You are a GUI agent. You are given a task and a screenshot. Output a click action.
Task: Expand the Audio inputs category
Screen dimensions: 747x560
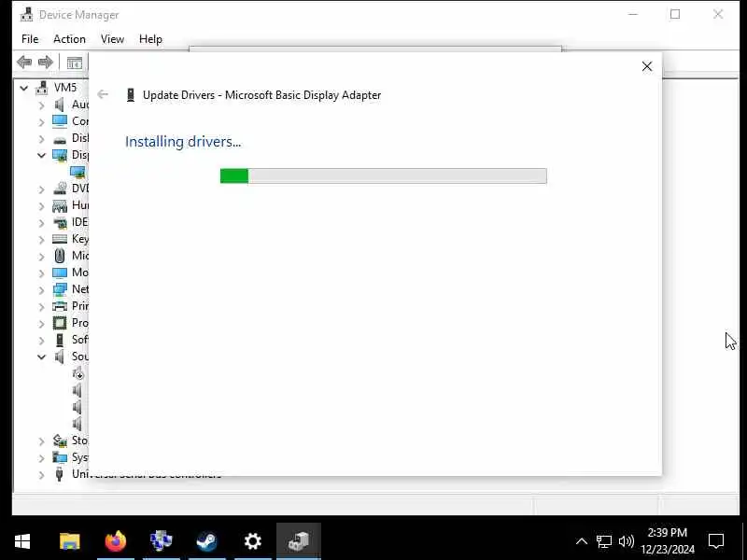tap(41, 105)
